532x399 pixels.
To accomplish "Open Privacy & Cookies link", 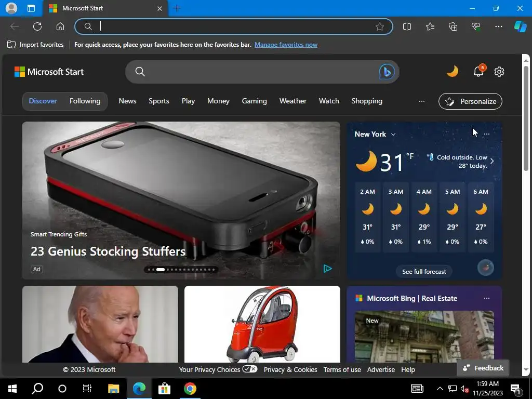I will tap(290, 369).
